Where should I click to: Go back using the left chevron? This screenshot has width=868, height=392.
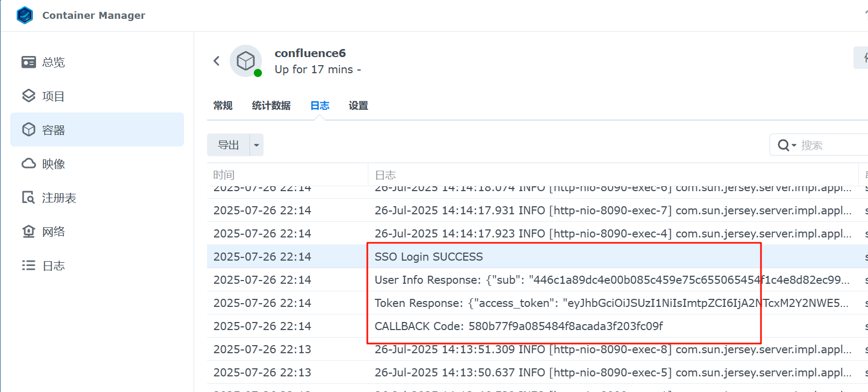[x=216, y=61]
